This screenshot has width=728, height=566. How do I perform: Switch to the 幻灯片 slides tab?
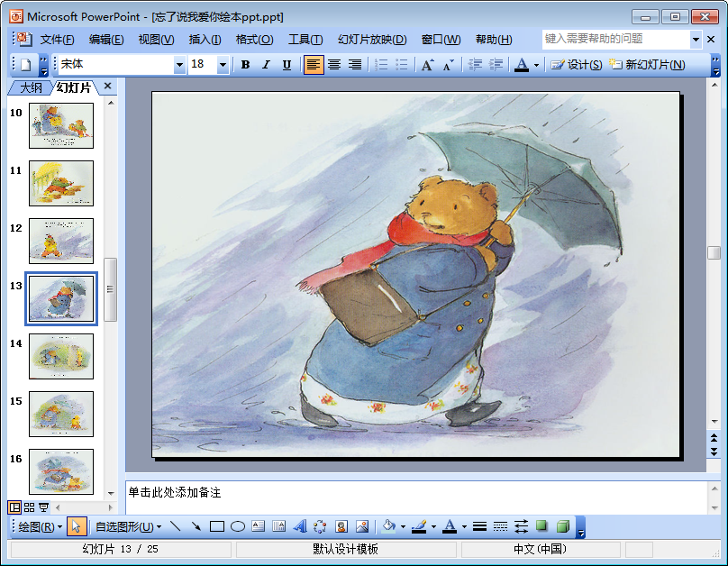click(x=73, y=87)
